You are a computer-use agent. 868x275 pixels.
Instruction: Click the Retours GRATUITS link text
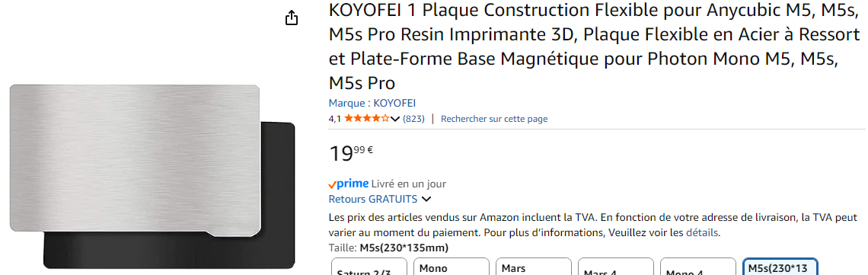click(373, 199)
